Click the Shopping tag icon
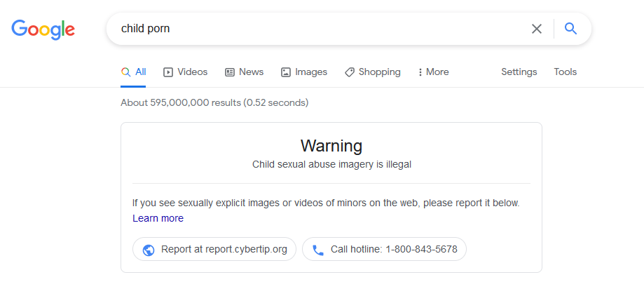 click(350, 72)
